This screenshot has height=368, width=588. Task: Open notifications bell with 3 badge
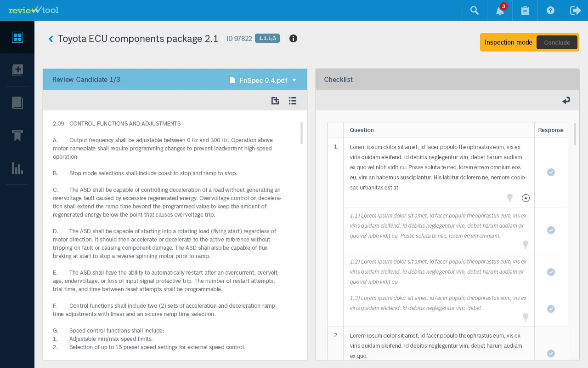click(500, 10)
